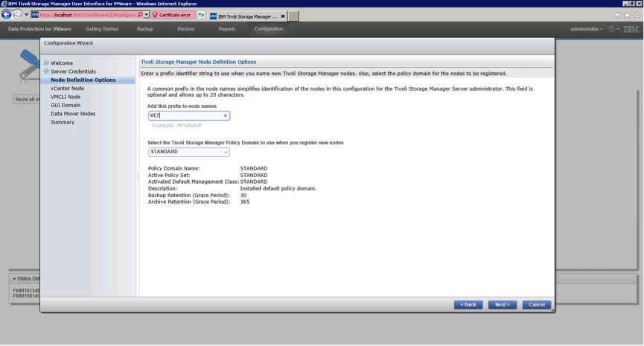Cancel the Configuration Wizard

coord(536,304)
